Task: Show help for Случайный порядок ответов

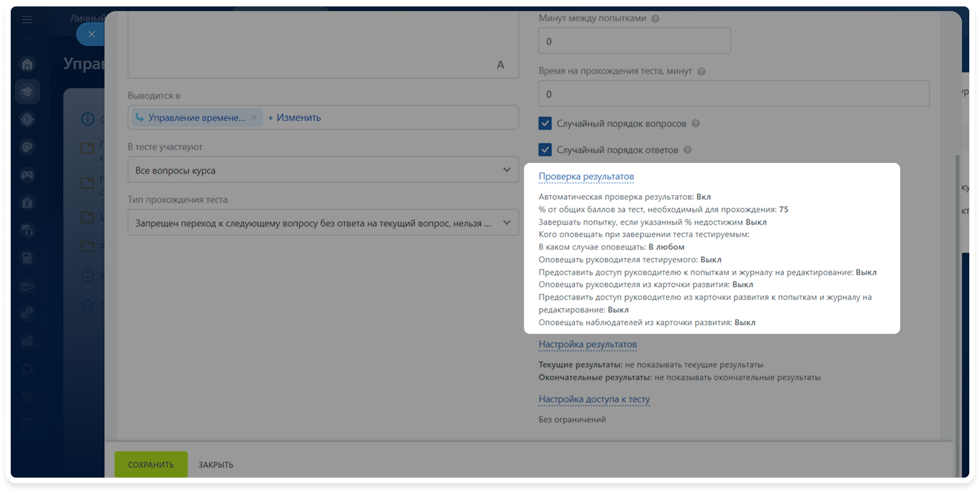Action: (687, 150)
